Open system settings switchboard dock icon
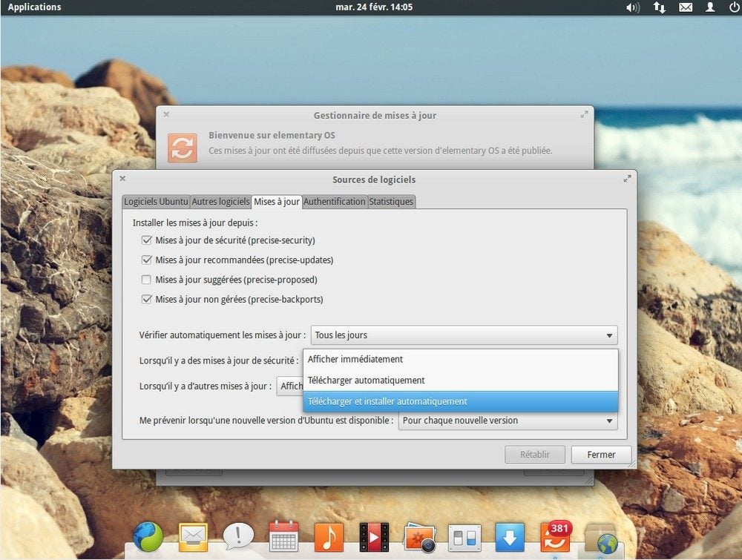 pos(464,538)
